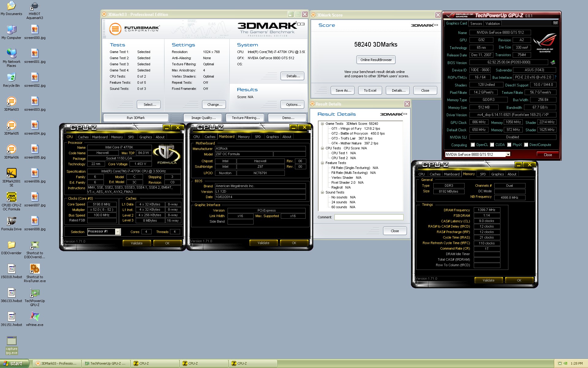Click system clock showing 1:28 PM

pyautogui.click(x=576, y=363)
